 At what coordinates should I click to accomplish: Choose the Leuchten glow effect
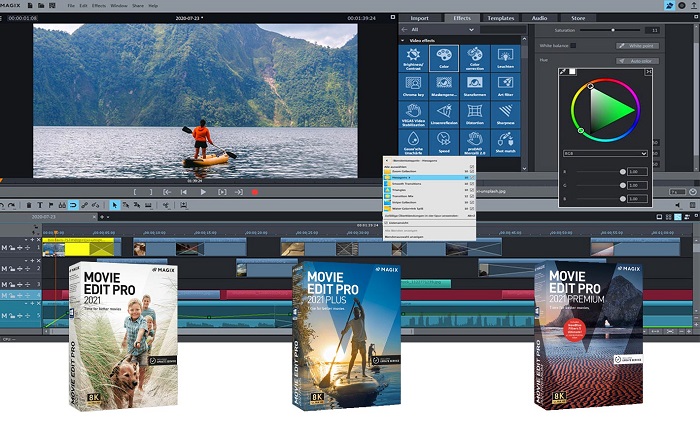point(505,58)
